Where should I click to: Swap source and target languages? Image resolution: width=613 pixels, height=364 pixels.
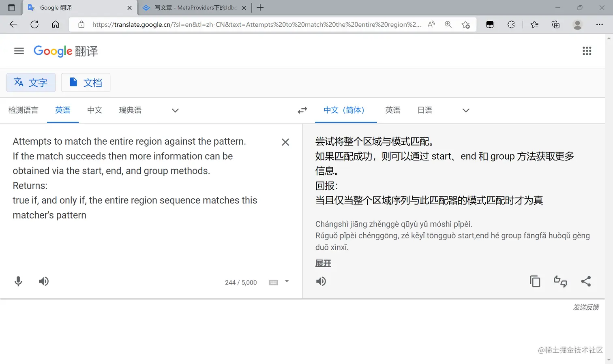click(x=302, y=110)
